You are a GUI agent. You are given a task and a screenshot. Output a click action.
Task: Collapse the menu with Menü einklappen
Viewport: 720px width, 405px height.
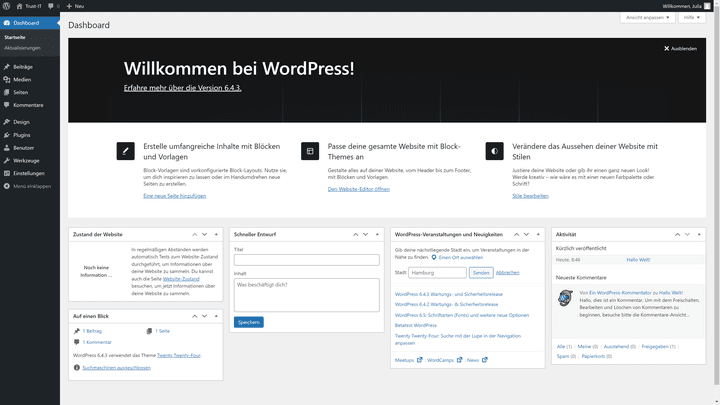click(x=30, y=186)
